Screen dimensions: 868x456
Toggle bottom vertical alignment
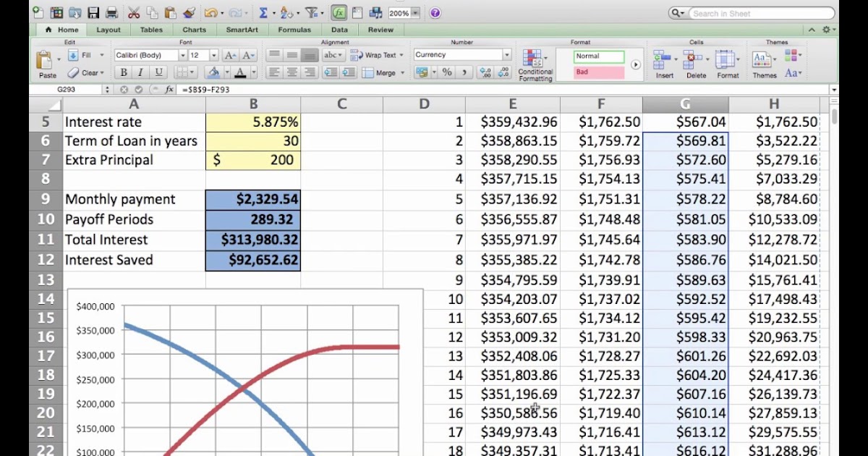310,55
